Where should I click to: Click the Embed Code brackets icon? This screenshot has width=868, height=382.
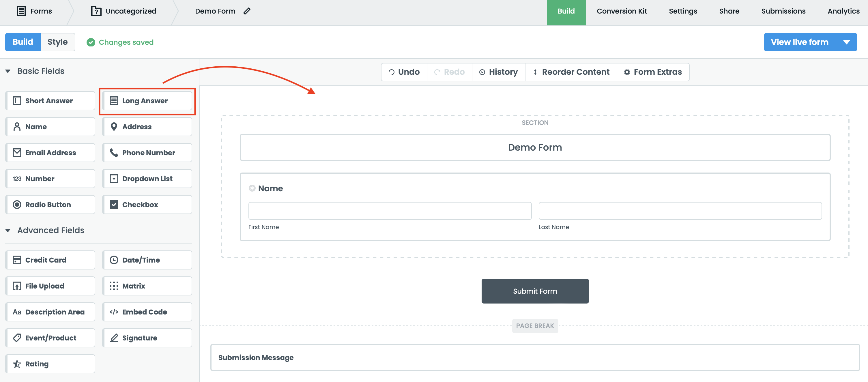[x=114, y=312]
